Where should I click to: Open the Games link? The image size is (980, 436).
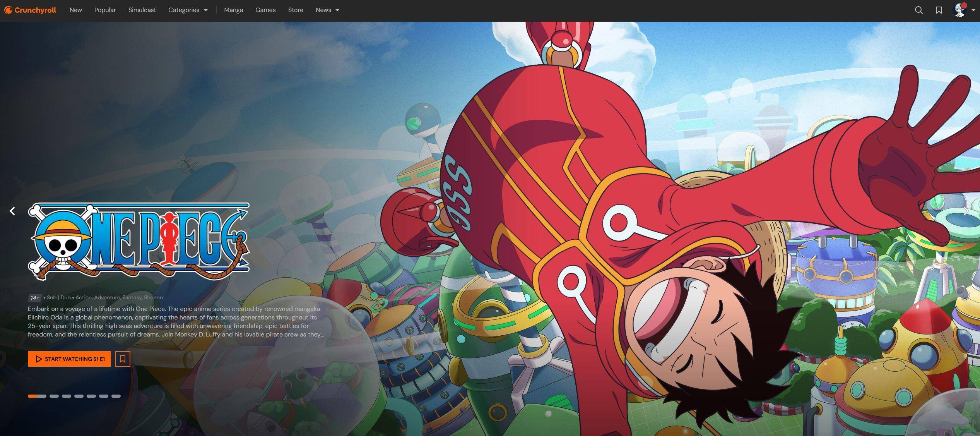pyautogui.click(x=265, y=10)
